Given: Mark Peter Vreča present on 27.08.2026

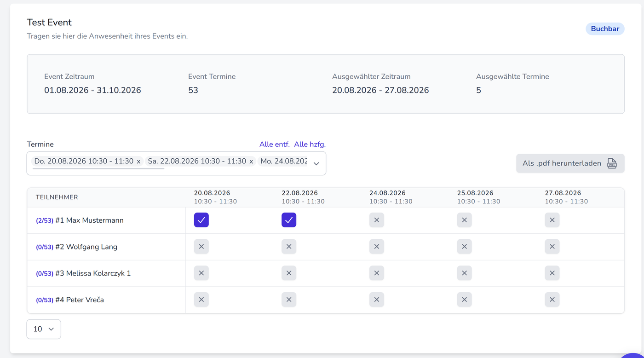Looking at the screenshot, I should [x=552, y=300].
